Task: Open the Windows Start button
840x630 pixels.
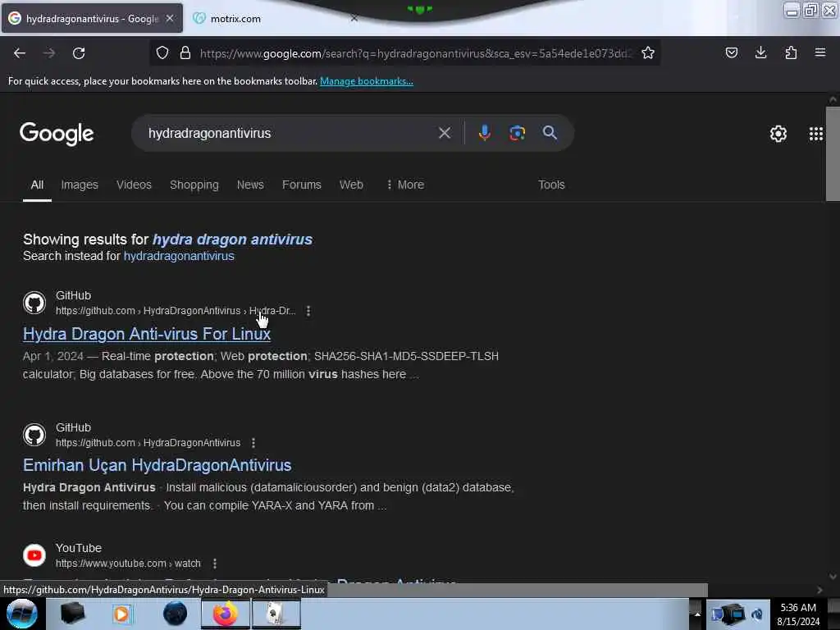Action: (21, 614)
